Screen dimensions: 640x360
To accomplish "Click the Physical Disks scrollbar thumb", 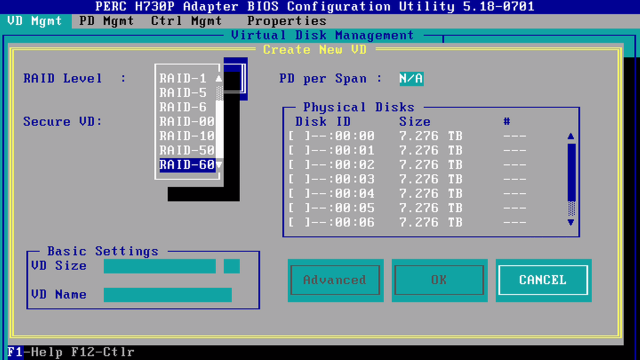I will click(571, 172).
